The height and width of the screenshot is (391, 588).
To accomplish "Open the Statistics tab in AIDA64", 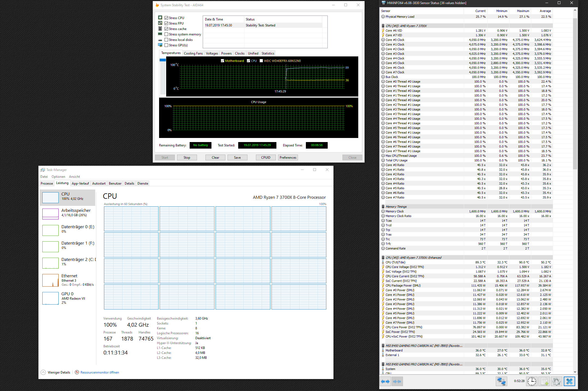I will (x=268, y=53).
